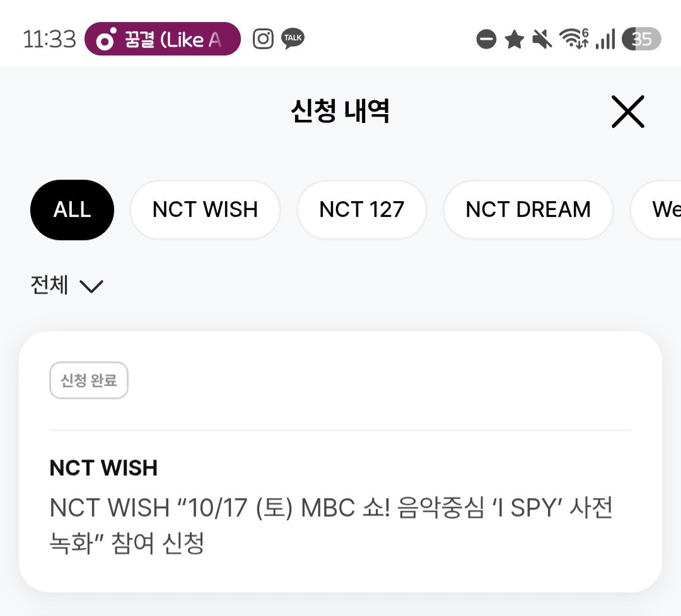Tap the KakaoTalk notification icon
681x616 pixels.
293,38
